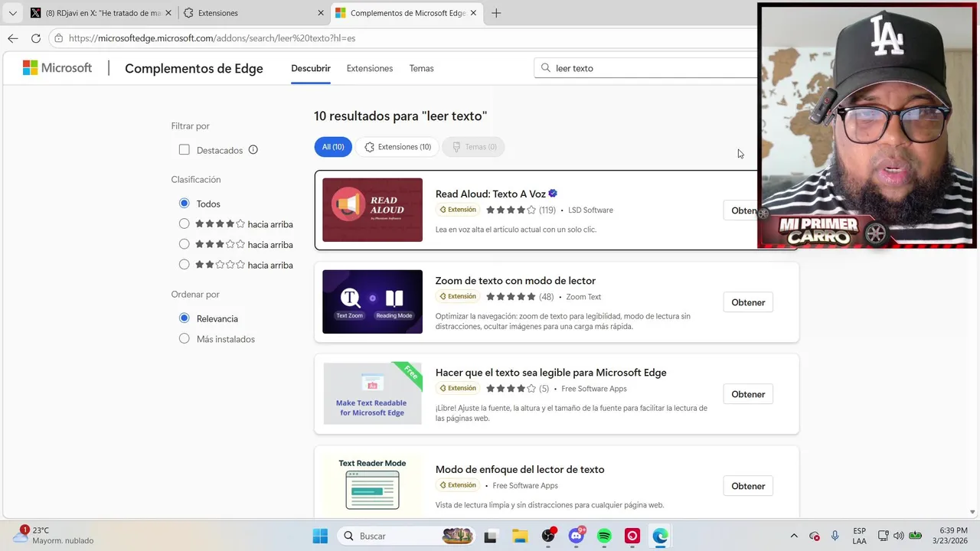The image size is (980, 551).
Task: Select the Extensiones (10) filter chip
Action: 397,147
